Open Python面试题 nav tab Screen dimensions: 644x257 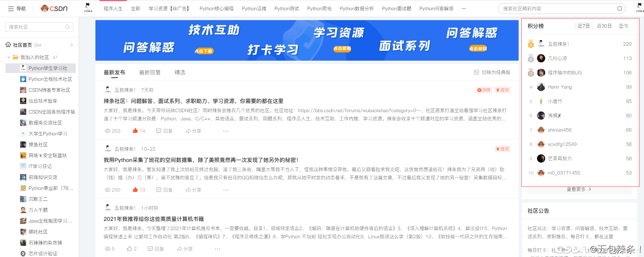(x=397, y=9)
